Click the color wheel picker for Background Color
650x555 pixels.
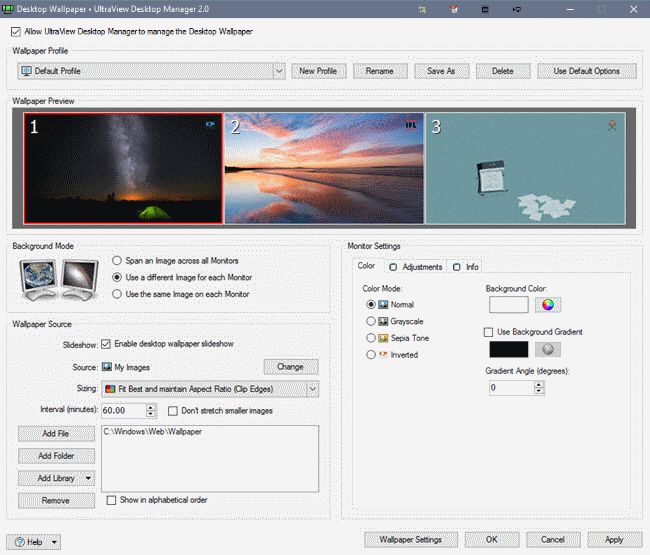548,305
